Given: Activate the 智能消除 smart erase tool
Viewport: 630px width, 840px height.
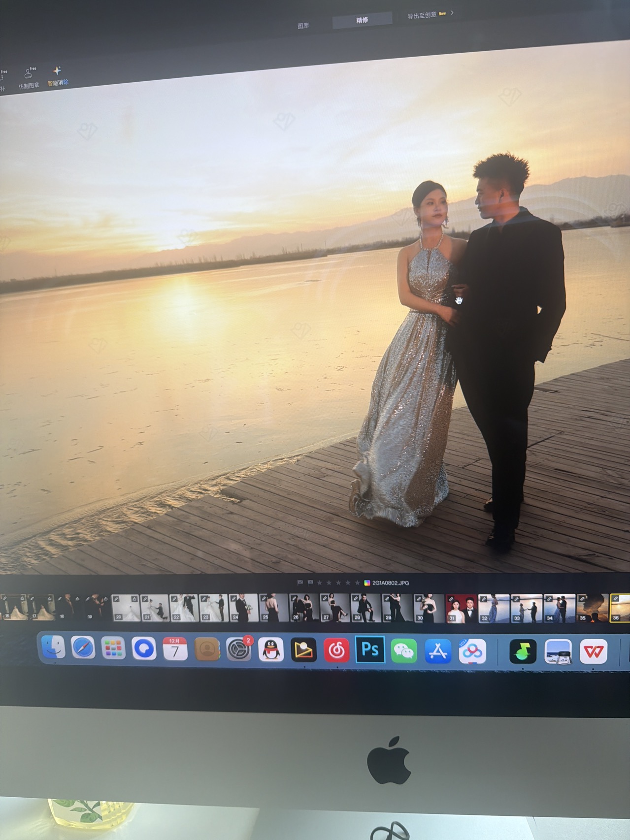Looking at the screenshot, I should click(58, 76).
